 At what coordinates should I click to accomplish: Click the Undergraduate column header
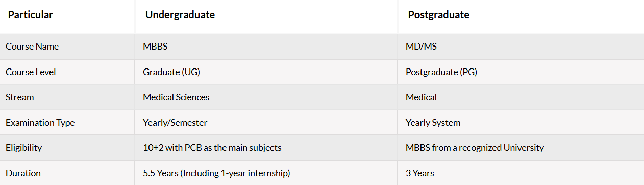click(180, 15)
